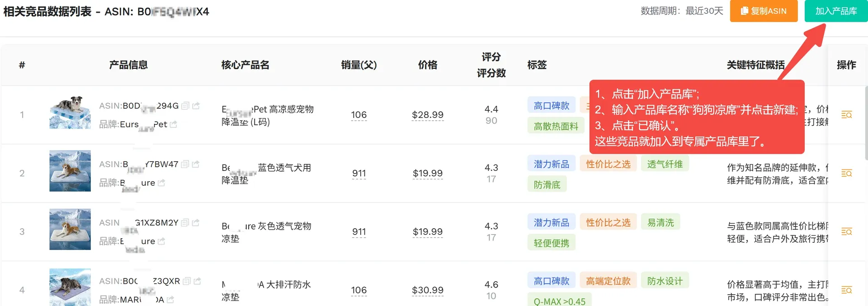
Task: Open brand link icon in row 1
Action: (x=174, y=124)
